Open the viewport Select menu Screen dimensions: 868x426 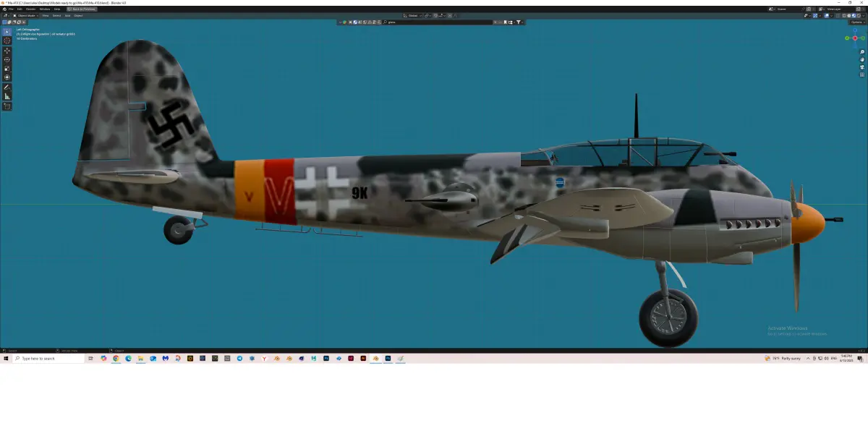(56, 16)
